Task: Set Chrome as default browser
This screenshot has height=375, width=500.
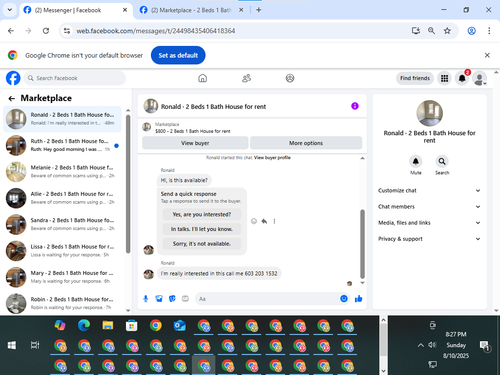Action: [178, 55]
